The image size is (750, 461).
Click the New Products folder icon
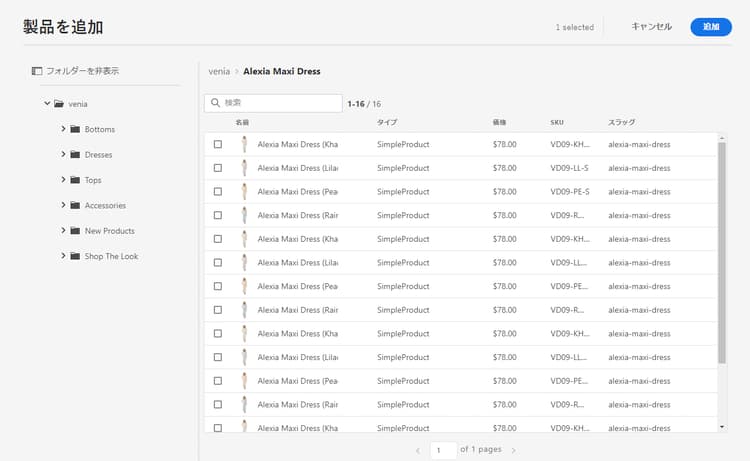tap(75, 230)
